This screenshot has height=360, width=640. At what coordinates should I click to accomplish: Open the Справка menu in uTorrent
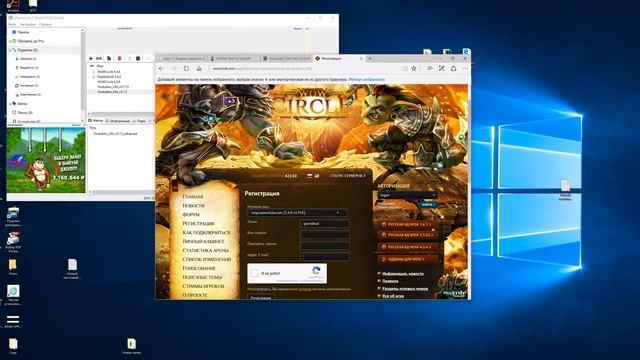pyautogui.click(x=45, y=24)
